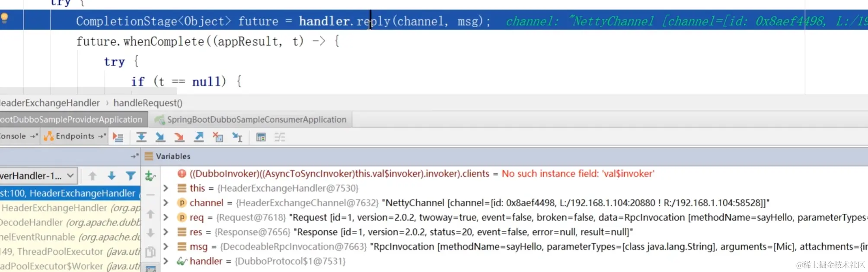868x272 pixels.
Task: Click inline debug hint 'channel: NettyChannel'
Action: coord(580,21)
